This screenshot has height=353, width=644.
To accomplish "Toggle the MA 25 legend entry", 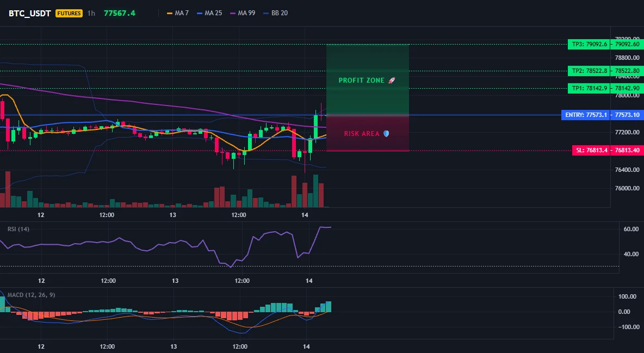I will click(209, 13).
